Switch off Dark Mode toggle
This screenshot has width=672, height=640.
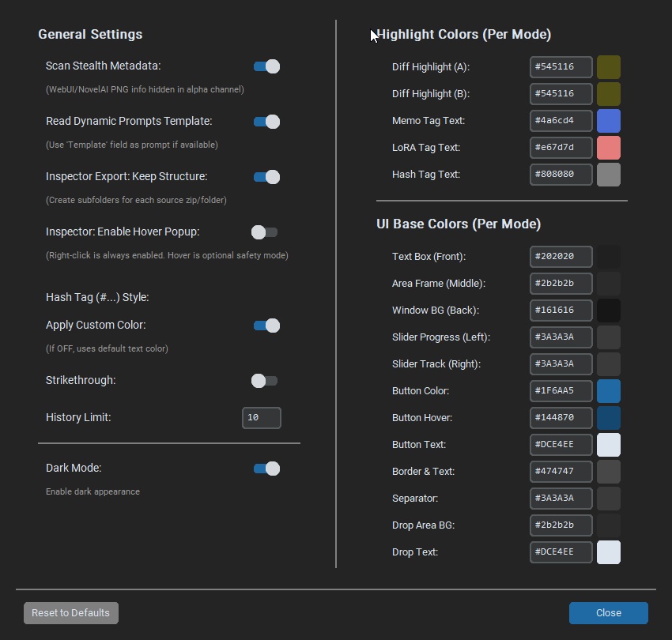click(266, 469)
